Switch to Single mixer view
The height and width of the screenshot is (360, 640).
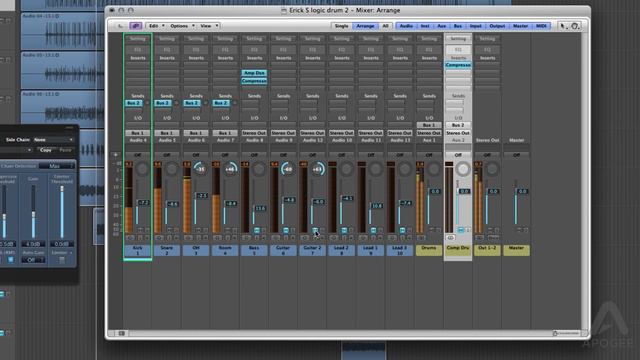click(x=341, y=26)
